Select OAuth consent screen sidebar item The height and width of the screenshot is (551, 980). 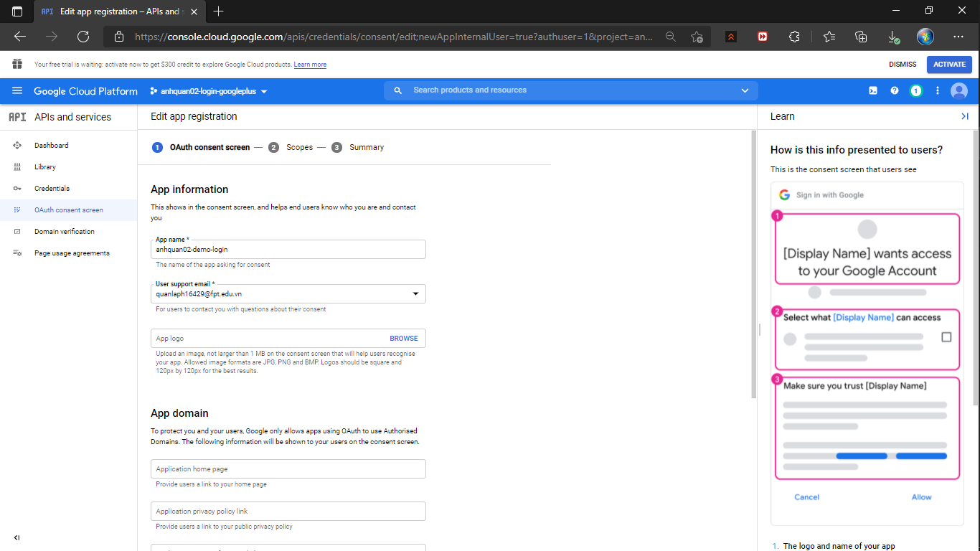tap(69, 210)
